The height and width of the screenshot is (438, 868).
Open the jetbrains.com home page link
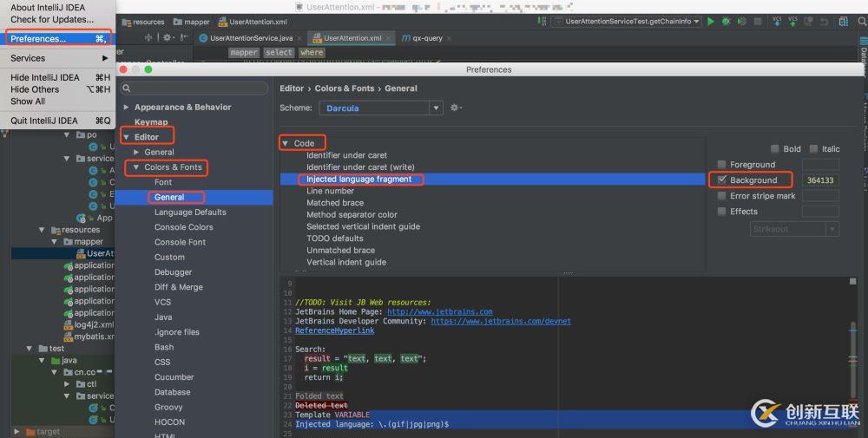click(439, 312)
